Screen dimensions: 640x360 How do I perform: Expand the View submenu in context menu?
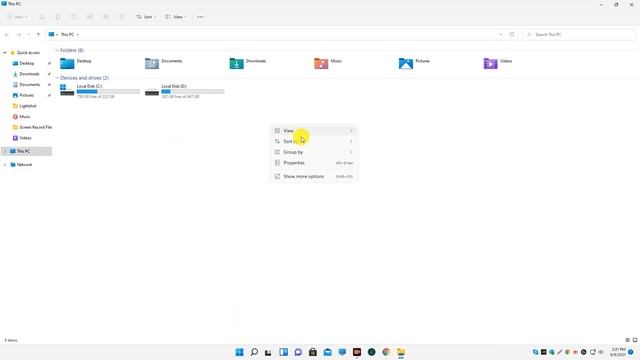pyautogui.click(x=313, y=131)
